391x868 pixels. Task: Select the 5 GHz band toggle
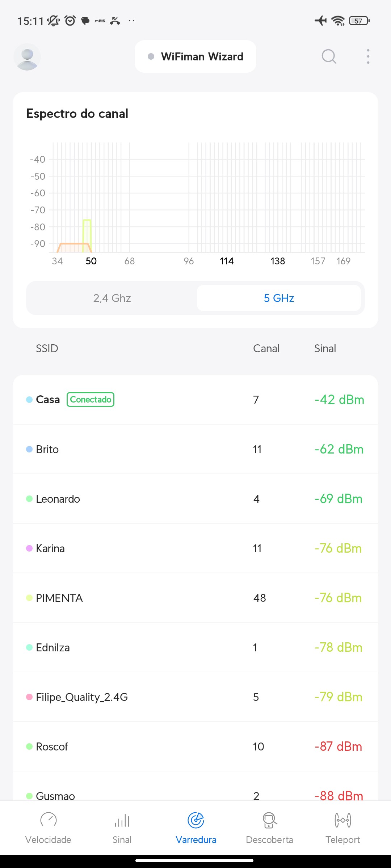pyautogui.click(x=279, y=298)
